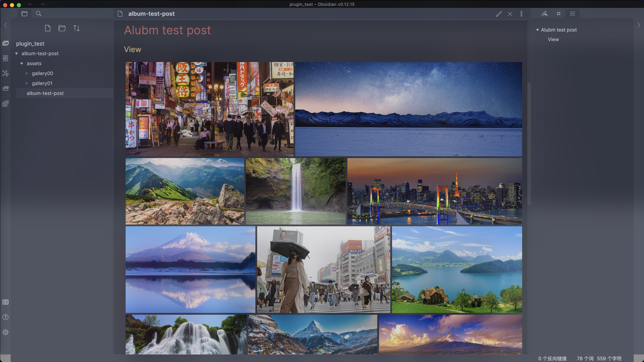644x362 pixels.
Task: Click the new note icon
Action: point(48,28)
